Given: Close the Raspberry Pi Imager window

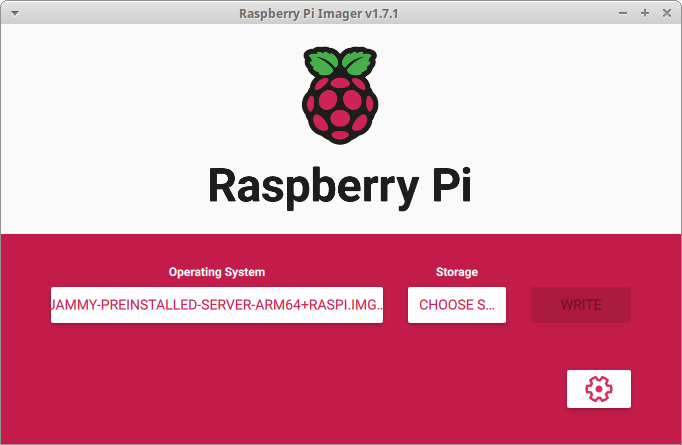Looking at the screenshot, I should [667, 13].
